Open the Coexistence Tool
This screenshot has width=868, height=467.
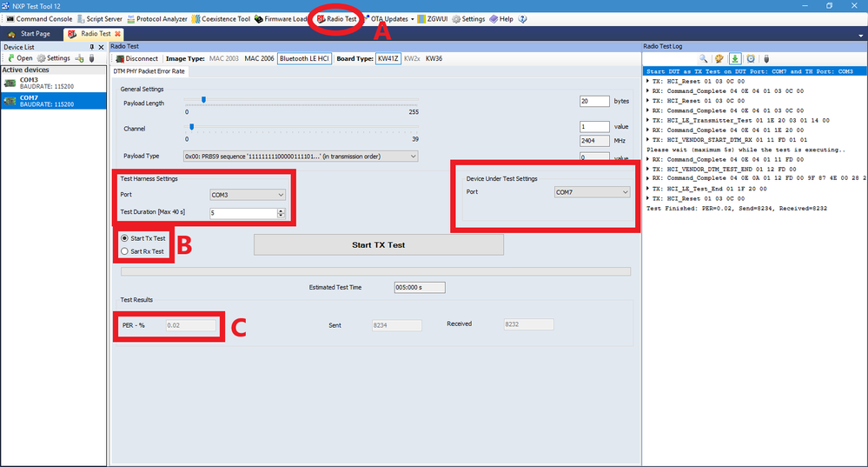coord(221,19)
